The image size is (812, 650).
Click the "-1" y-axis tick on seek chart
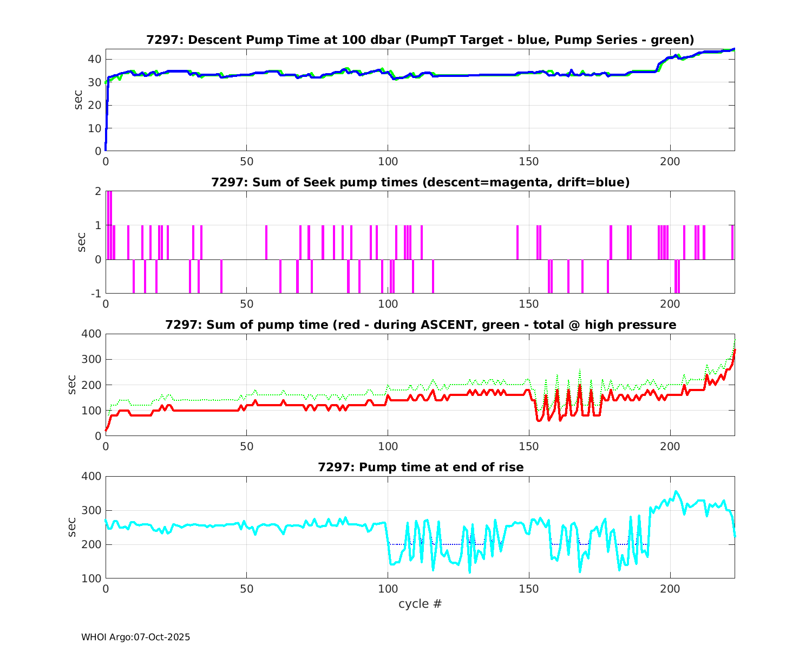point(96,294)
